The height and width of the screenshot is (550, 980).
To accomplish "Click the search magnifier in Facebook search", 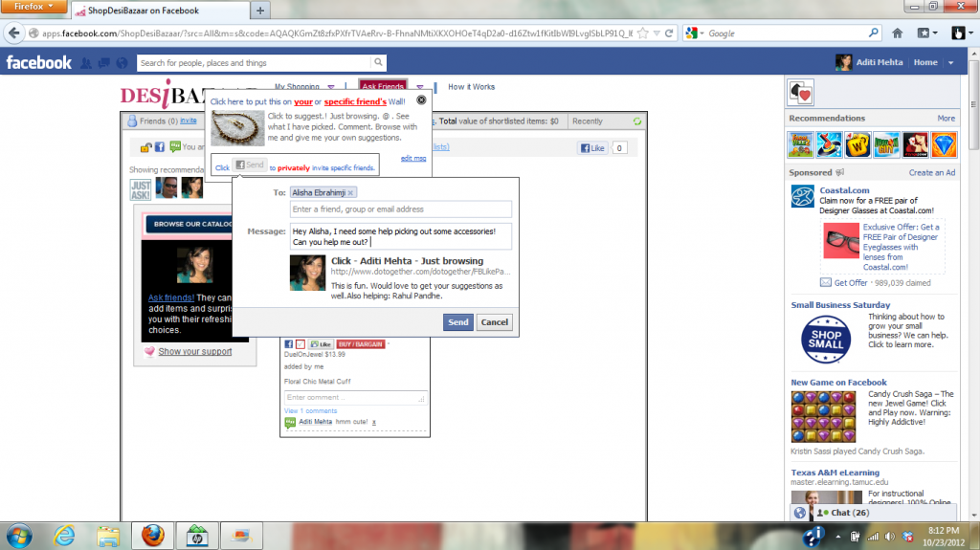I will click(378, 62).
